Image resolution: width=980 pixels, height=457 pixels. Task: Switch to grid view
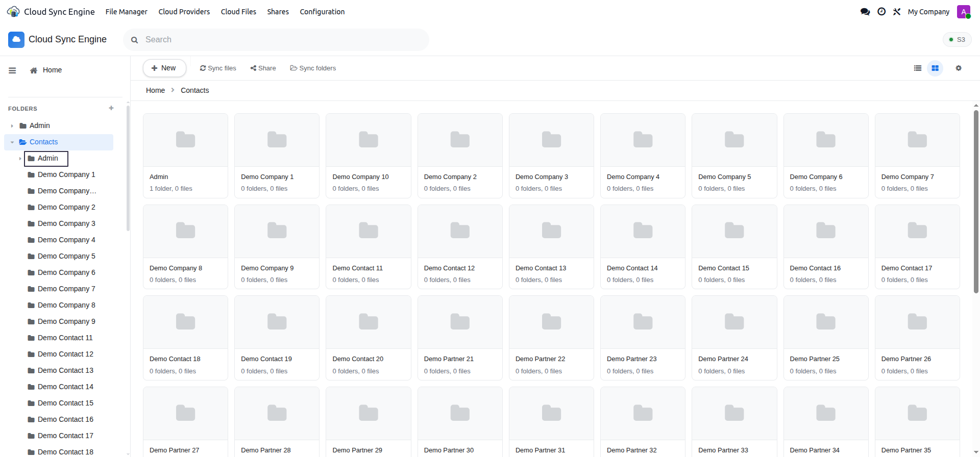935,68
